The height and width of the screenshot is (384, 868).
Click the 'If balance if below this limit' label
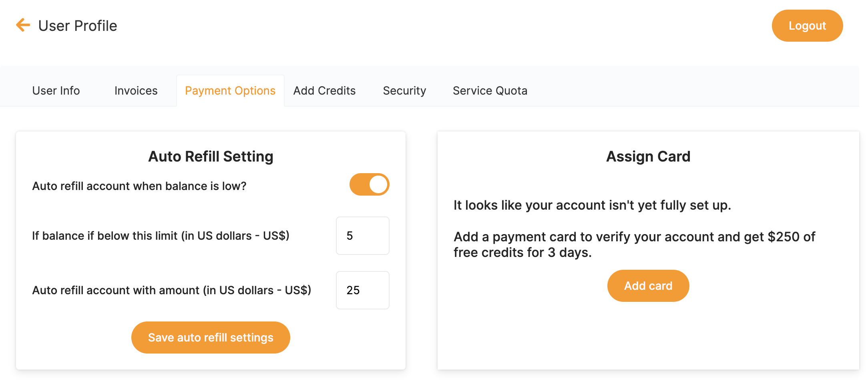coord(161,236)
